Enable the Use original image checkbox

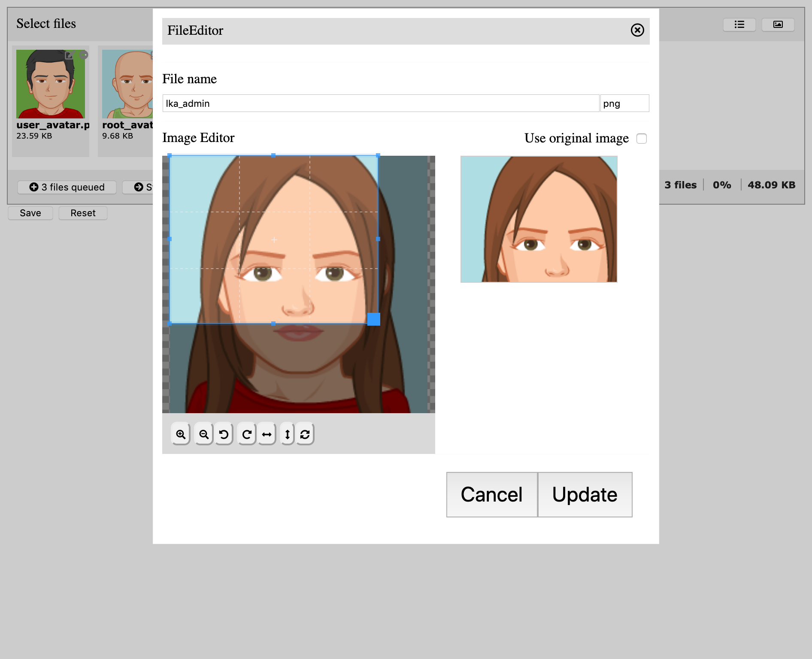coord(642,139)
